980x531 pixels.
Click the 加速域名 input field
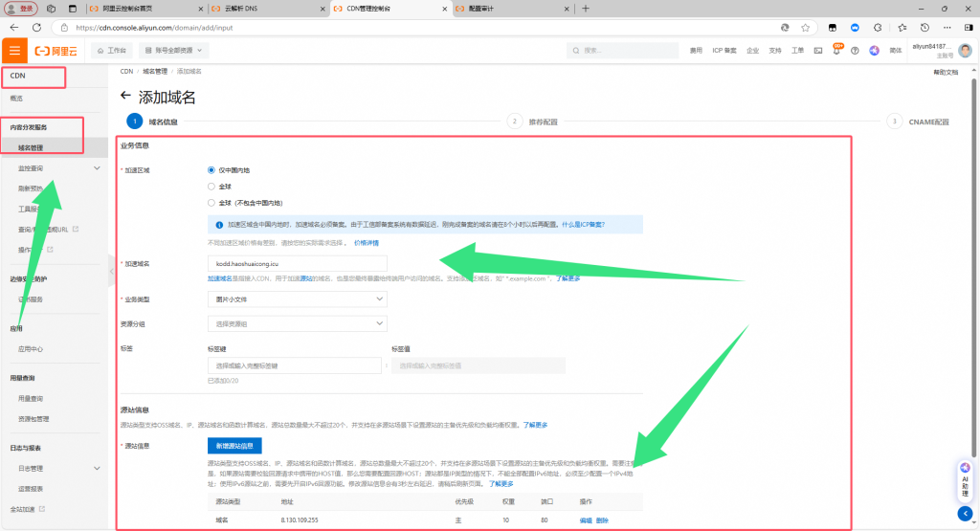click(x=297, y=262)
